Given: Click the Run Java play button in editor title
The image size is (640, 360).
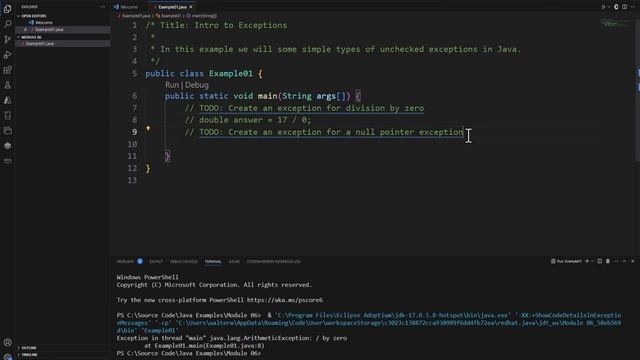Looking at the screenshot, I should (x=603, y=7).
